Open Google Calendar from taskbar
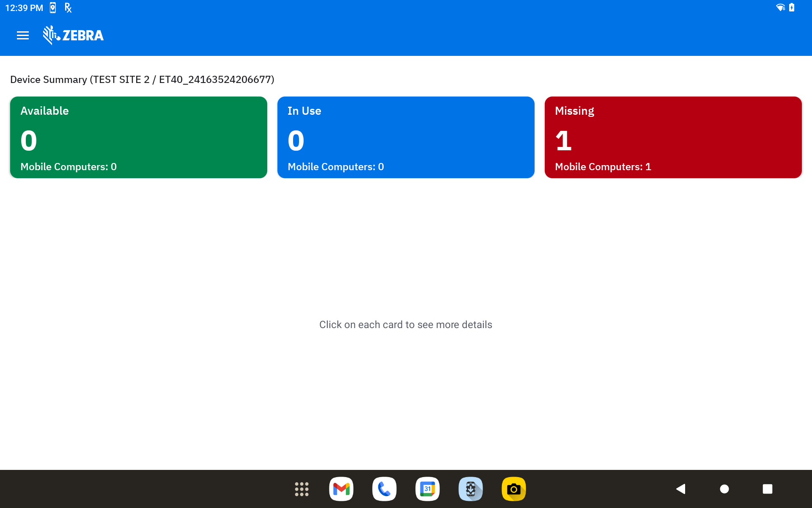This screenshot has width=812, height=508. (428, 489)
